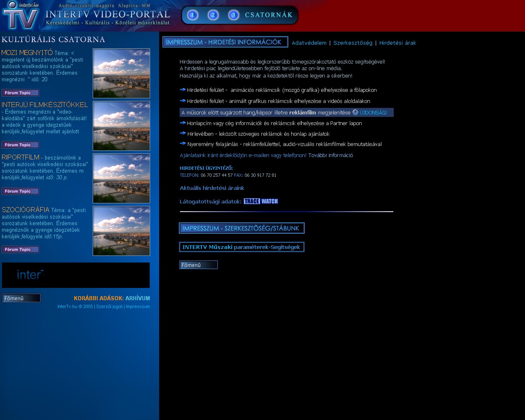Click telephone number 06 70 257 44 57

click(217, 175)
